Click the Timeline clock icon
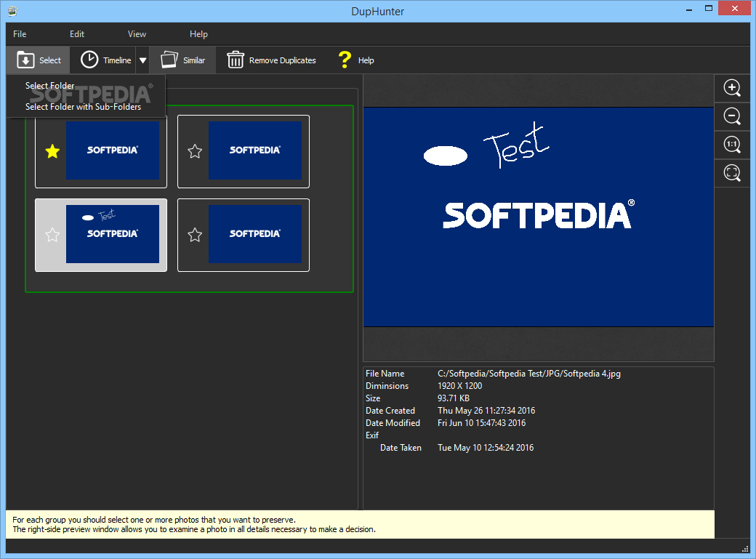 coord(89,60)
